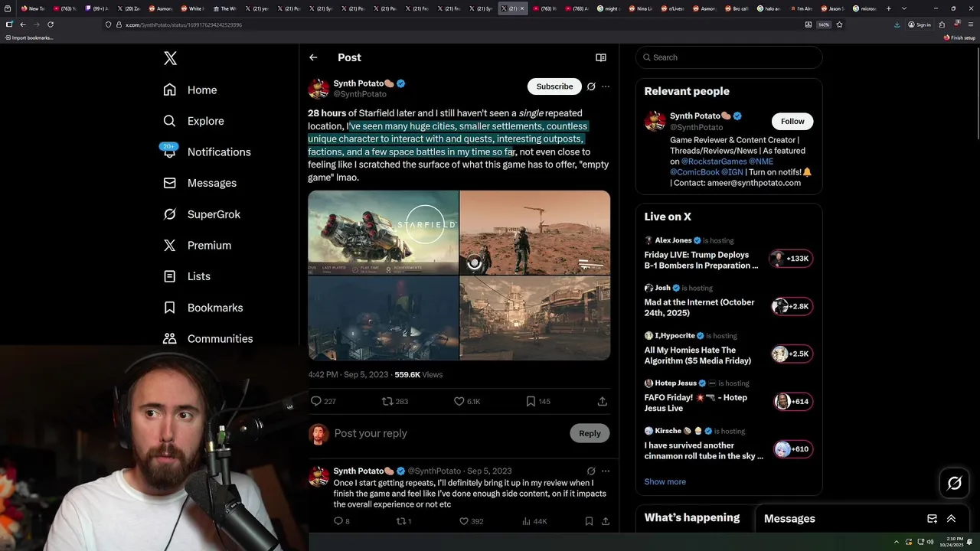The width and height of the screenshot is (980, 551).
Task: Repost the follow-up reply with 1 repost
Action: click(x=403, y=521)
